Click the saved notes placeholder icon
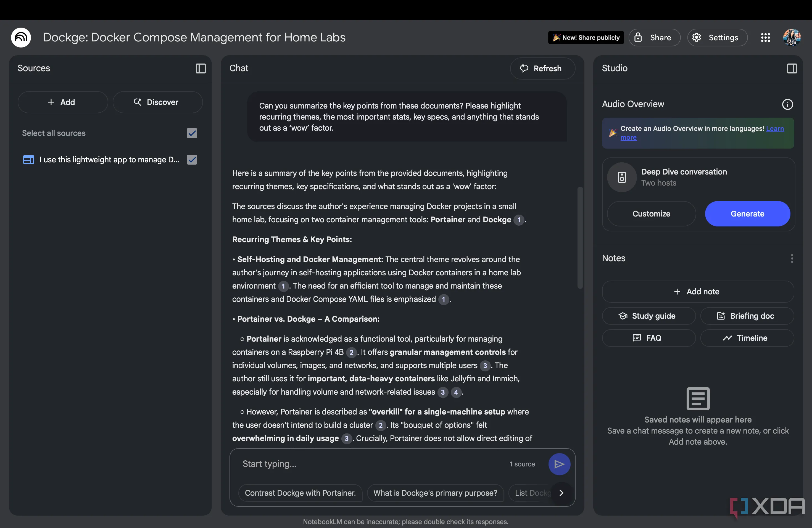The height and width of the screenshot is (528, 812). (698, 398)
